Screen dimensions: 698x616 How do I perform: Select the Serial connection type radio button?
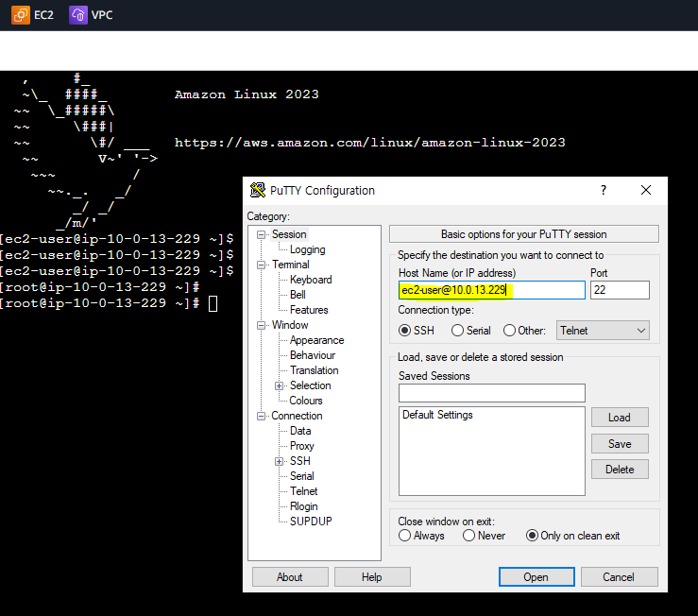tap(457, 331)
